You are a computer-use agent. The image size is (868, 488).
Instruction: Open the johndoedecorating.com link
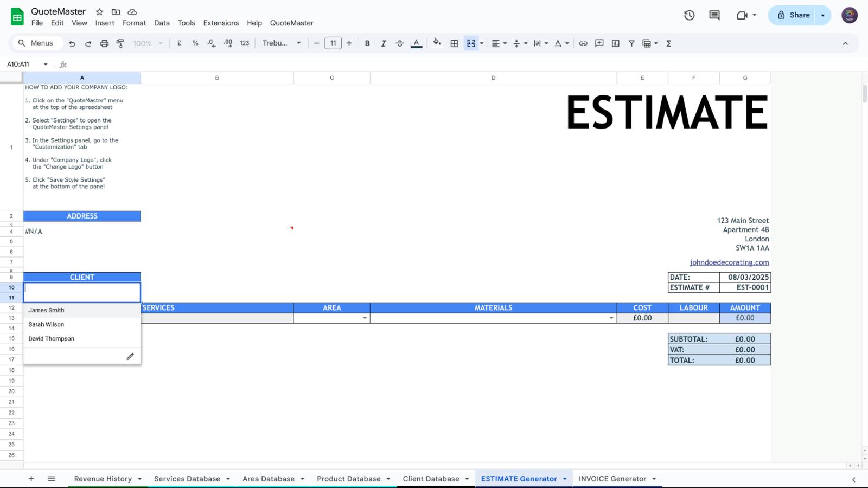click(x=729, y=262)
